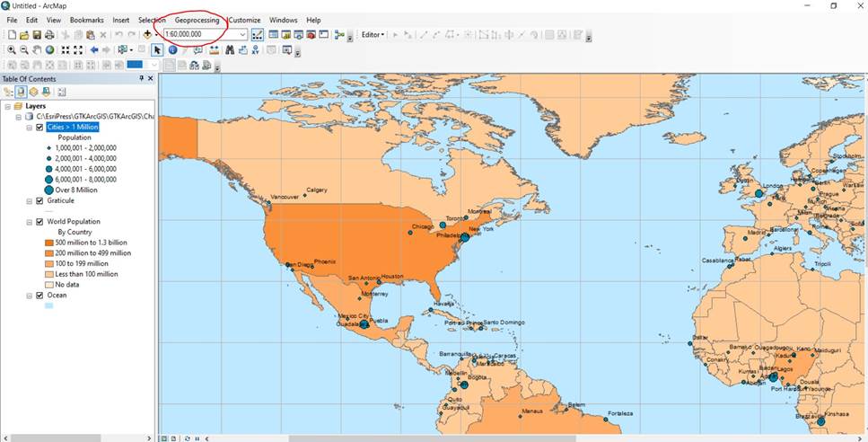Viewport: 868px width, 442px height.
Task: Open the Editor Toolbar icon
Action: point(258,34)
